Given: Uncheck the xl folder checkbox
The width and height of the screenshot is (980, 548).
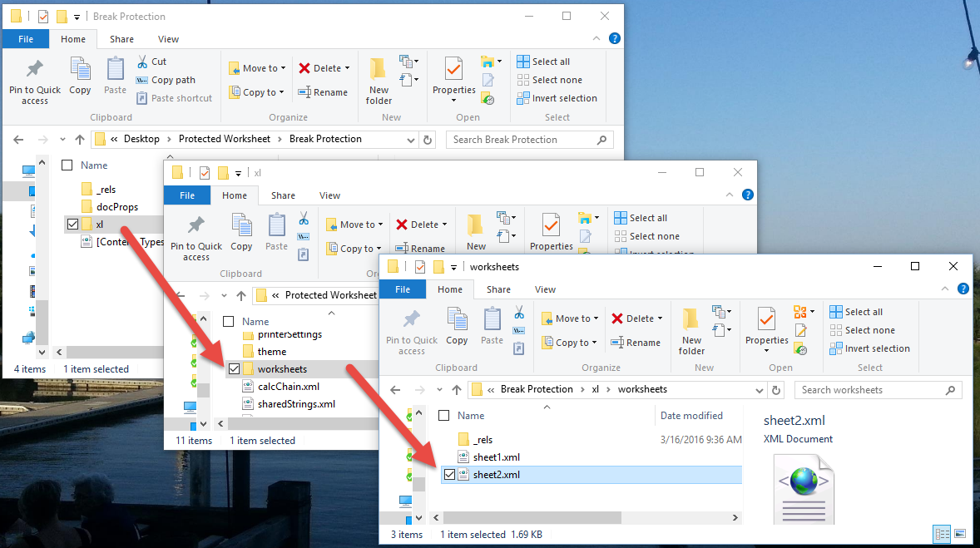Looking at the screenshot, I should pos(72,225).
